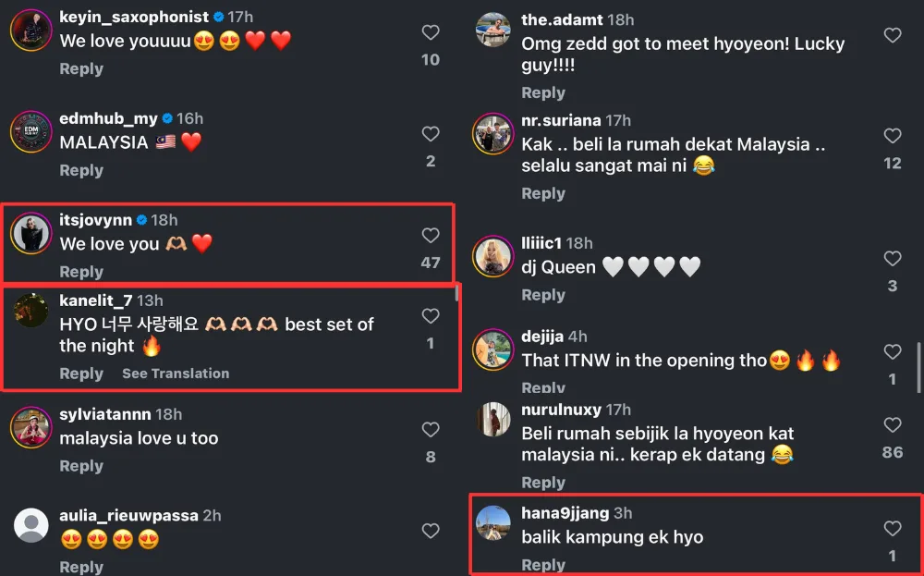Like nurulnuxy's comment with the heart
924x576 pixels.
[893, 425]
